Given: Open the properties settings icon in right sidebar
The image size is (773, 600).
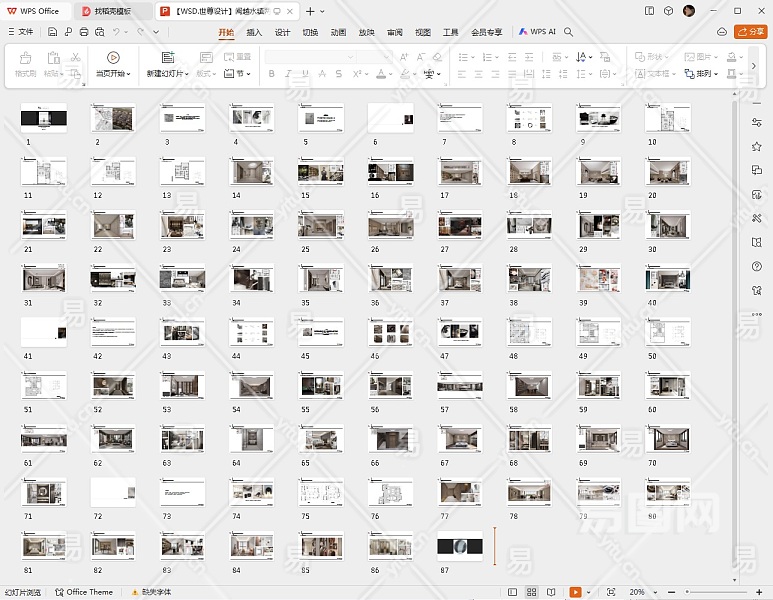Looking at the screenshot, I should pos(756,122).
